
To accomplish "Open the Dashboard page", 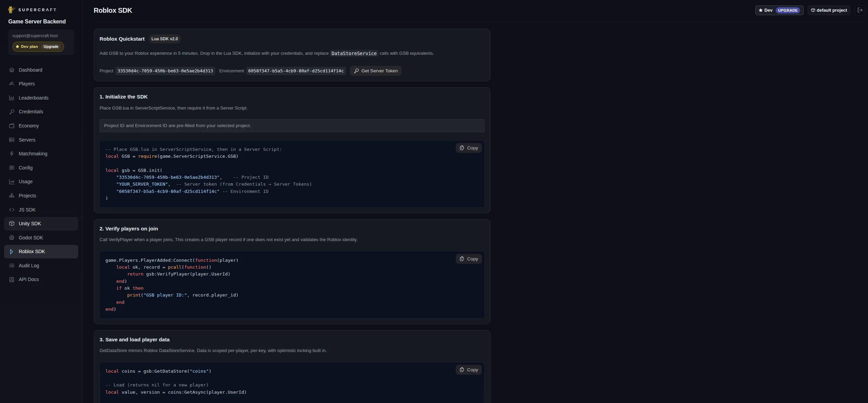I will pyautogui.click(x=41, y=70).
